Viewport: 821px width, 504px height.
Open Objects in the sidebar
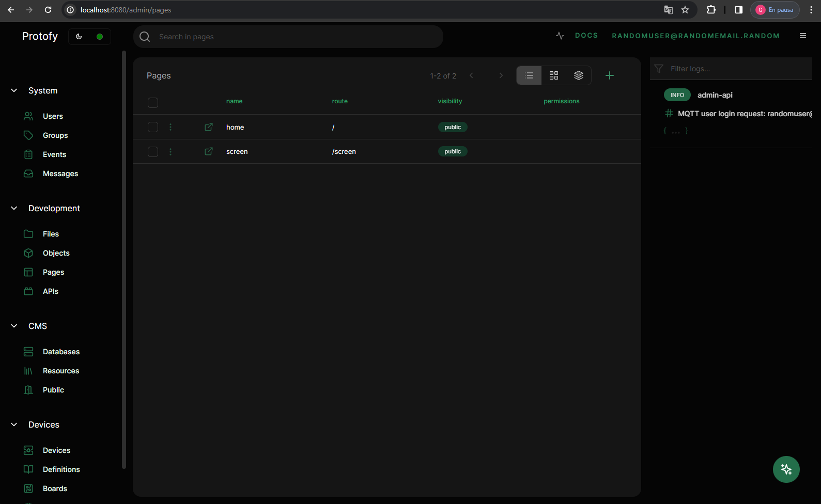click(56, 253)
